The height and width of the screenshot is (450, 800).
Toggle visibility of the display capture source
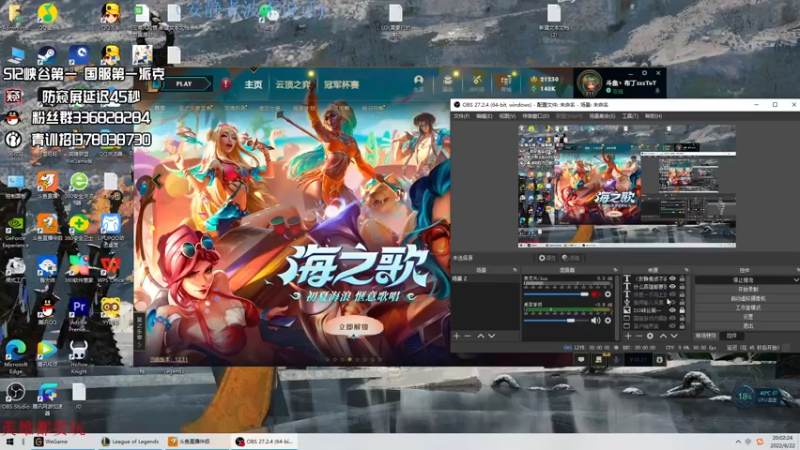pyautogui.click(x=672, y=310)
